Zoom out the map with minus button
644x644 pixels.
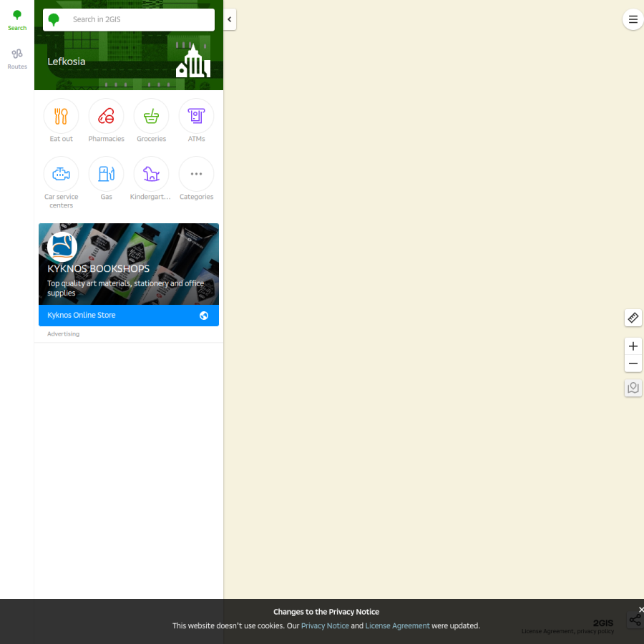633,364
